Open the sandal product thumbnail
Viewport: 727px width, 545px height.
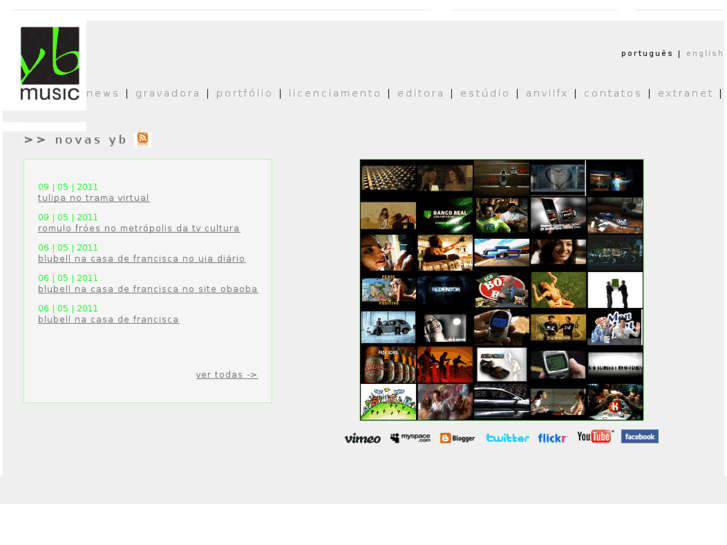(501, 364)
